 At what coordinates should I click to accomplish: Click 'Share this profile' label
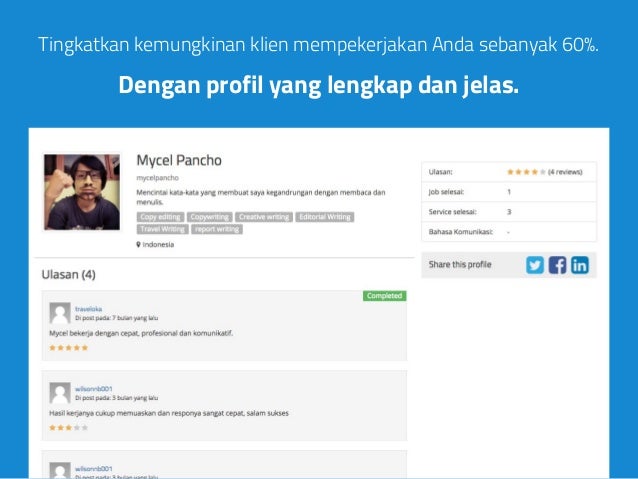coord(460,265)
